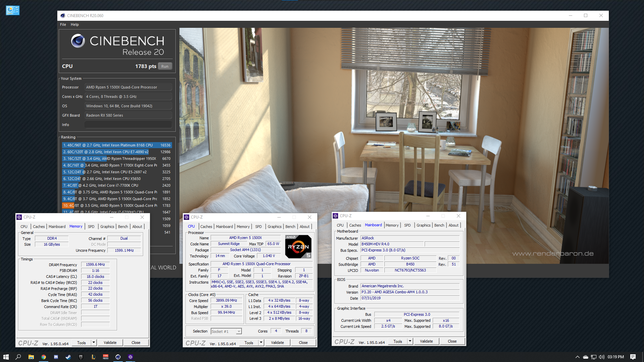The image size is (644, 362).
Task: Select ranking row Intel Xeon CPU X5650
Action: 117,179
